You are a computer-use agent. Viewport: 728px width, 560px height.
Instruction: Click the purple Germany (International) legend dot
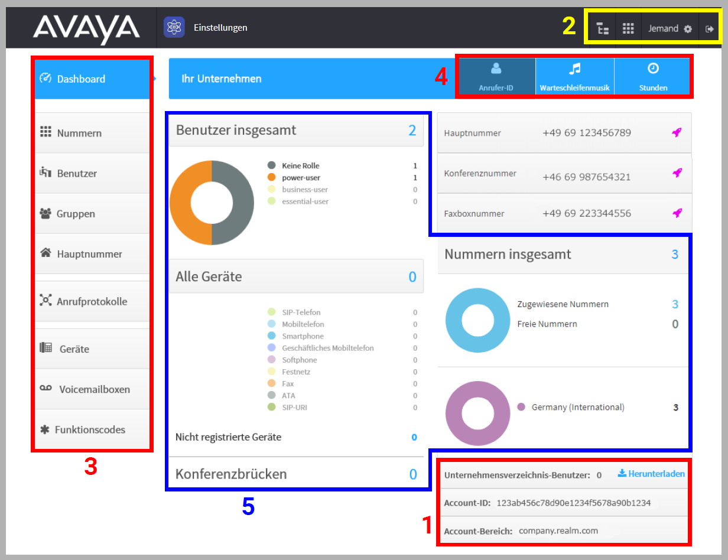tap(521, 407)
